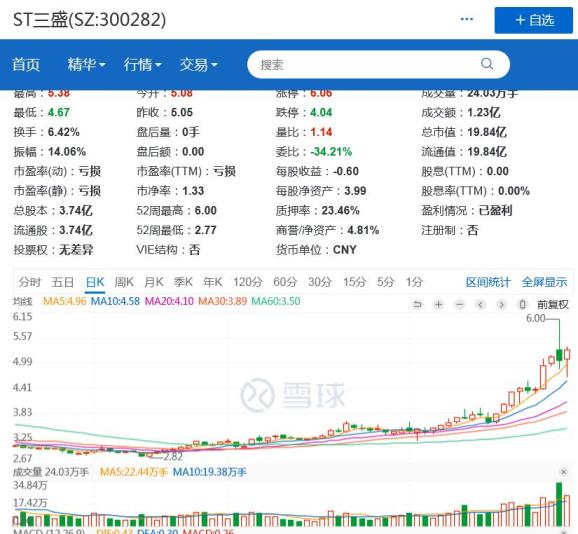This screenshot has height=534, width=578.
Task: Move chart right with the right chevron icon
Action: pos(501,304)
